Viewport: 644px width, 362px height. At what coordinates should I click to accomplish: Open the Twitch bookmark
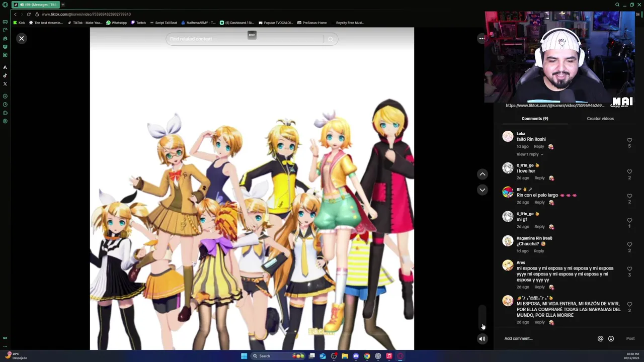138,23
